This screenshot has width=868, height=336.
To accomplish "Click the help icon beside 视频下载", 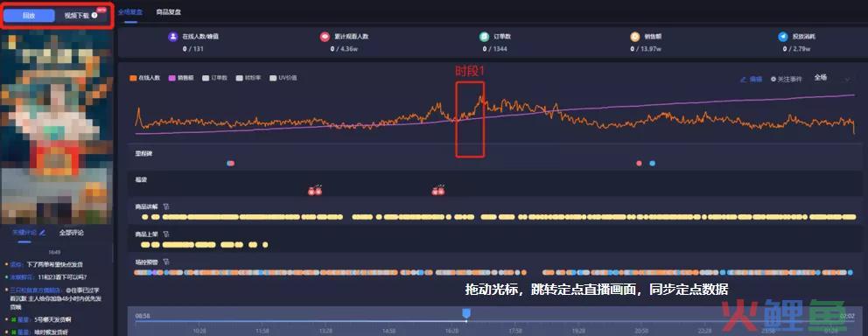I will [x=94, y=16].
